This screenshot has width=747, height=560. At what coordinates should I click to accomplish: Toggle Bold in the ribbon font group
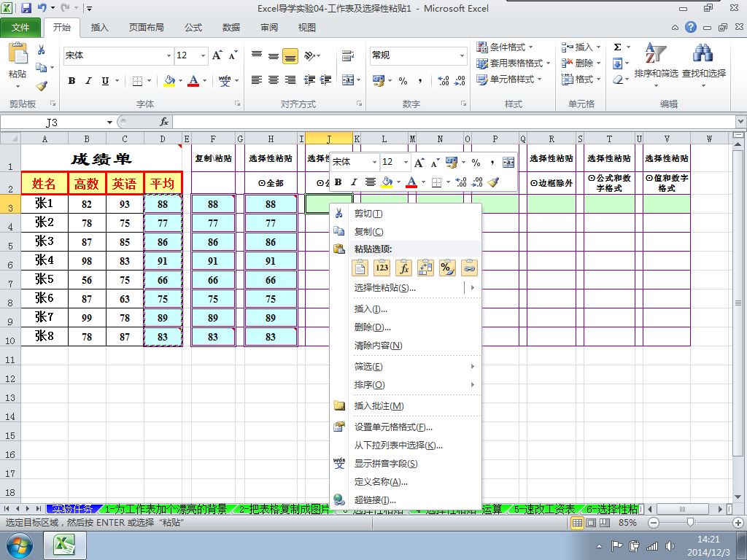coord(71,81)
